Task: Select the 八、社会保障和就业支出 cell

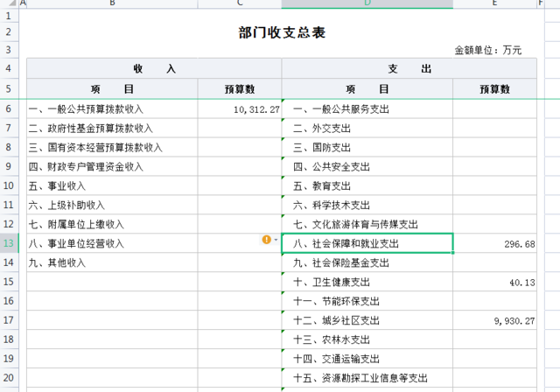Action: click(367, 243)
